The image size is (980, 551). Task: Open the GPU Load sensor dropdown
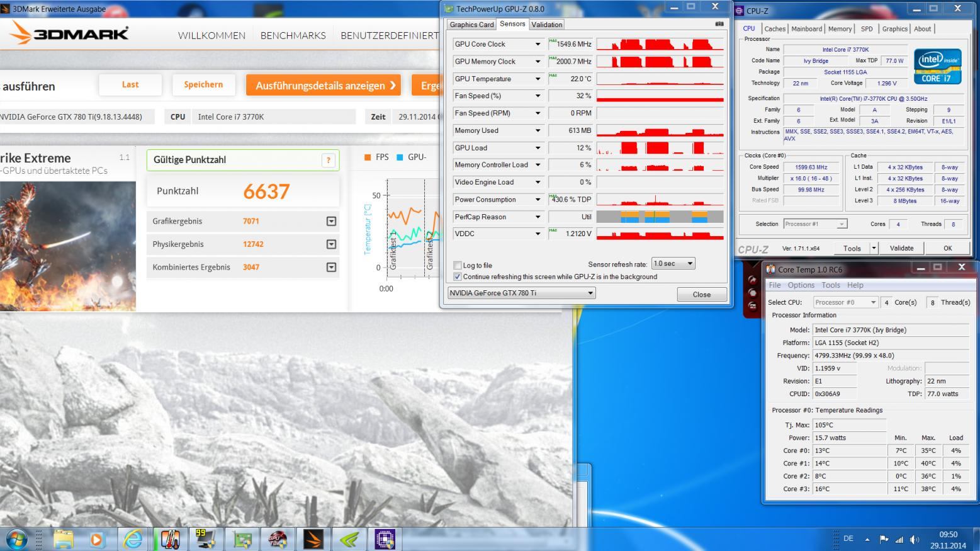click(538, 148)
